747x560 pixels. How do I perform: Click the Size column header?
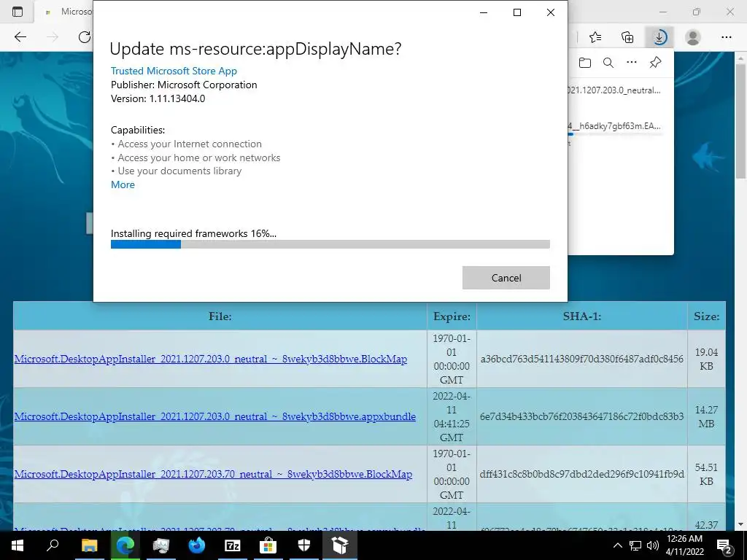pyautogui.click(x=706, y=316)
